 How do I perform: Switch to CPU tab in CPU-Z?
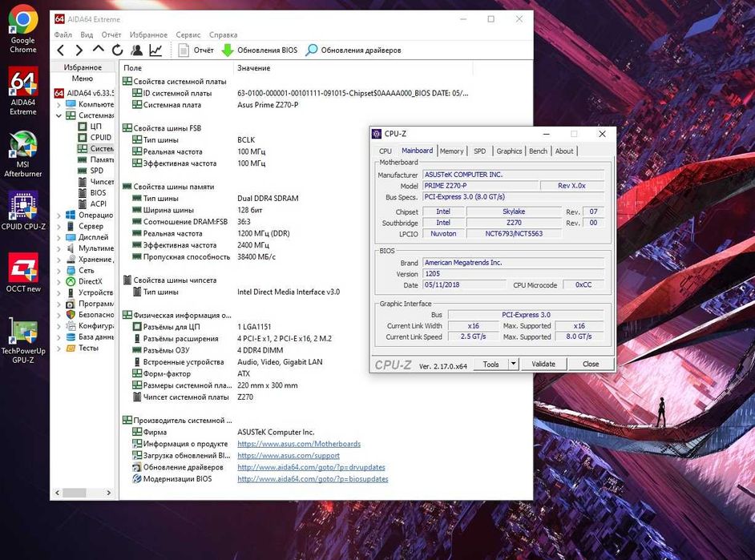tap(386, 151)
